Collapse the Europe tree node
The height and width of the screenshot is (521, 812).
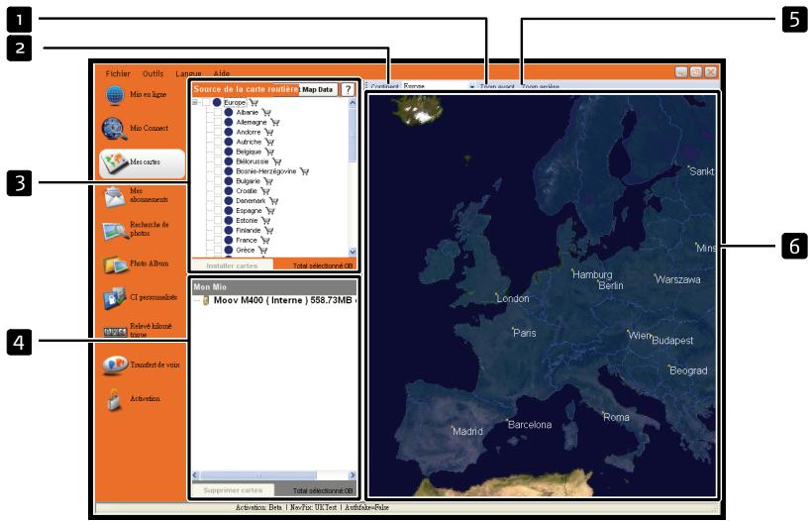pos(195,103)
